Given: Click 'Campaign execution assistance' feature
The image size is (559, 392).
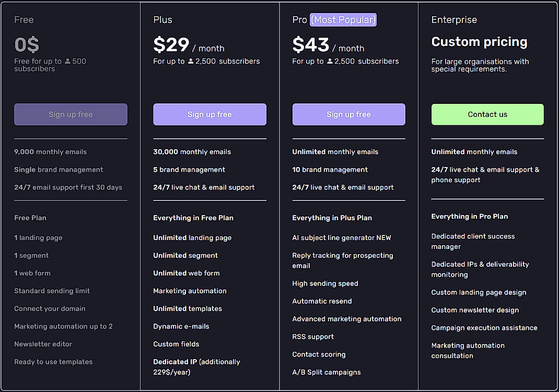Looking at the screenshot, I should (484, 328).
